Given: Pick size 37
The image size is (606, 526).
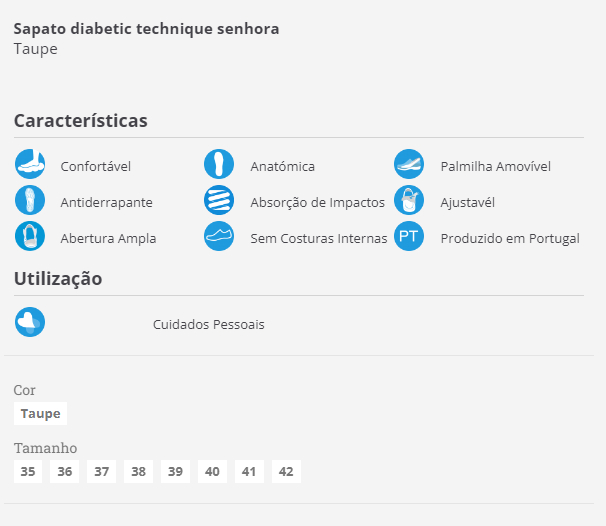Looking at the screenshot, I should pos(102,472).
